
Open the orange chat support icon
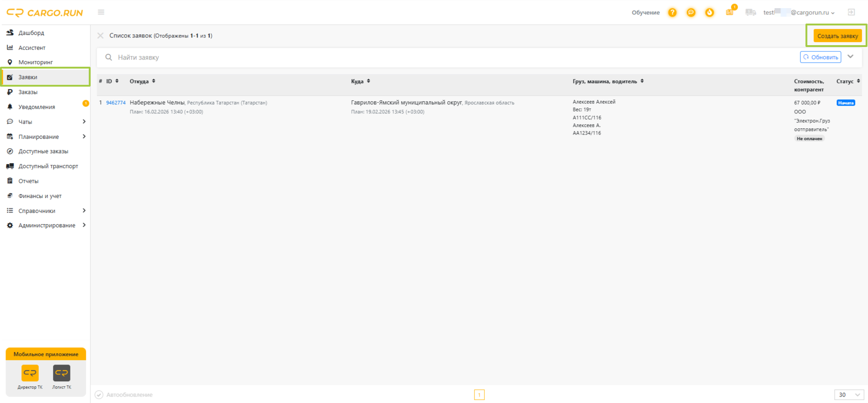[691, 13]
